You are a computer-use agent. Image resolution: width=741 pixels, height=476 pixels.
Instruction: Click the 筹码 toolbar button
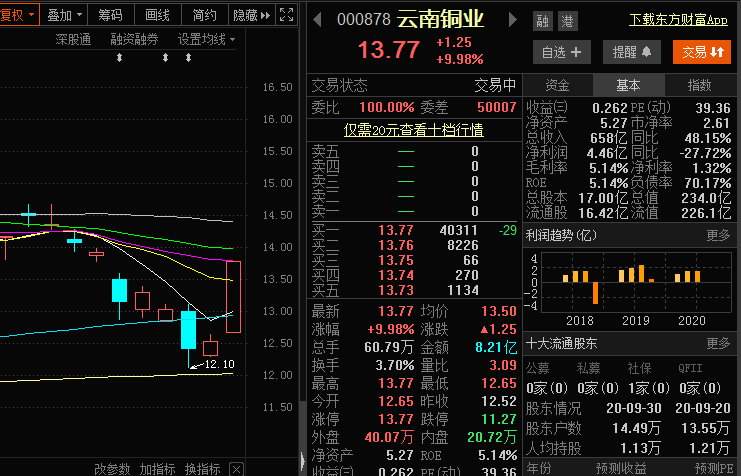(x=111, y=15)
